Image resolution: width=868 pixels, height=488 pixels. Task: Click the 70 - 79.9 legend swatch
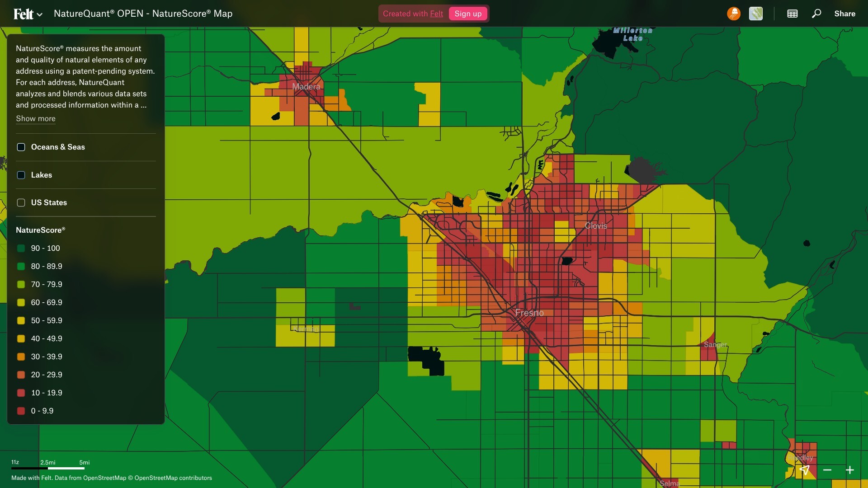pos(21,284)
